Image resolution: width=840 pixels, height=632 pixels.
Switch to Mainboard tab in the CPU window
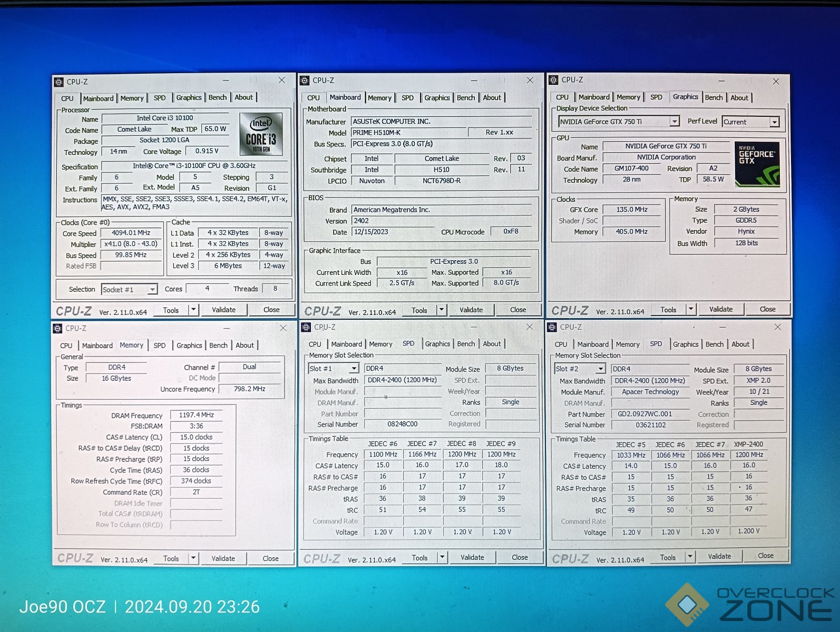click(x=98, y=98)
